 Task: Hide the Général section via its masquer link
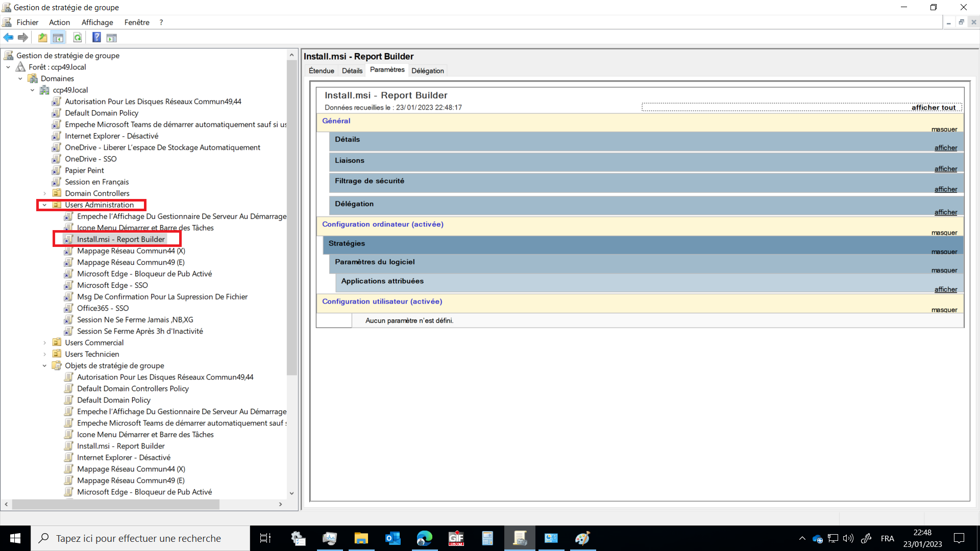coord(944,130)
